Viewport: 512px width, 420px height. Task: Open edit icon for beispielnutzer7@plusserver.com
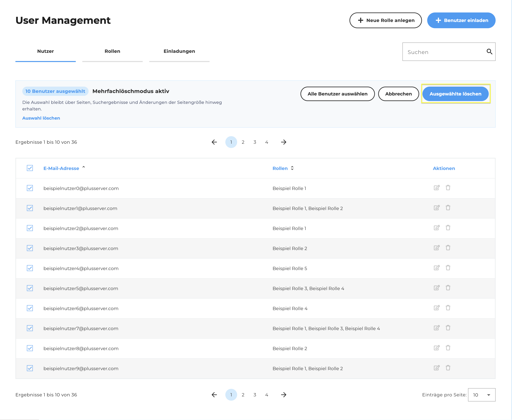[437, 328]
